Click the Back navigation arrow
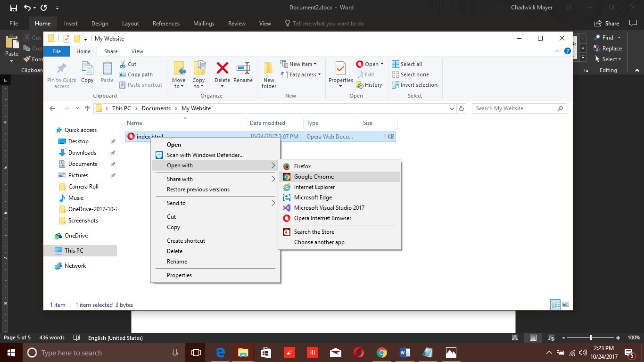 tap(52, 108)
